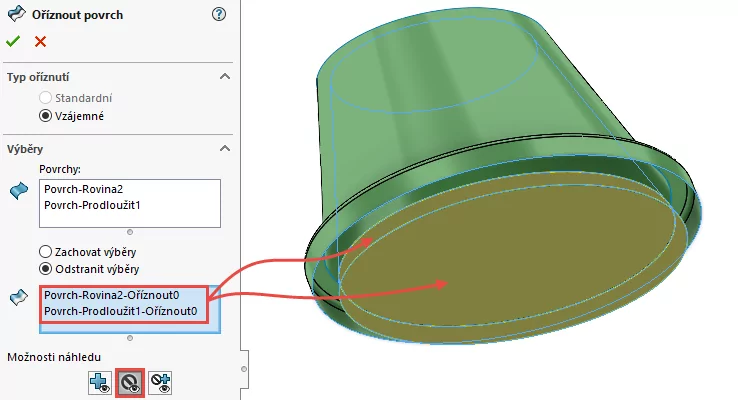This screenshot has height=400, width=738.
Task: Select Povrch-Prodloužit1-Oříznout0 in the removal list
Action: (119, 312)
